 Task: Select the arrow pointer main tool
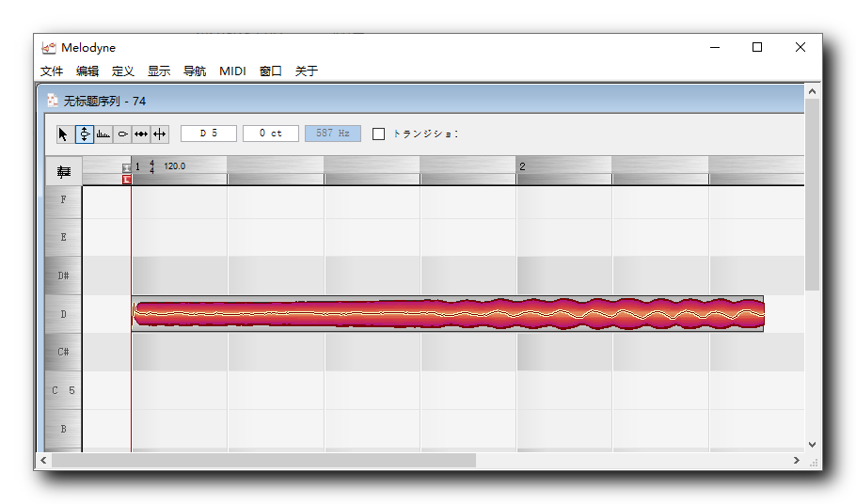tap(65, 134)
